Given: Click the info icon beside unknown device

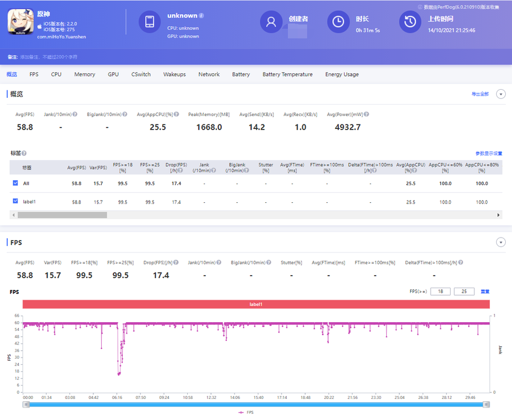Looking at the screenshot, I should click(201, 16).
